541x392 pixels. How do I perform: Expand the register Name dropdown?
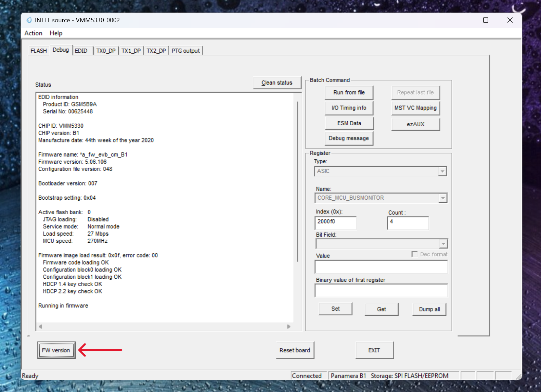443,198
